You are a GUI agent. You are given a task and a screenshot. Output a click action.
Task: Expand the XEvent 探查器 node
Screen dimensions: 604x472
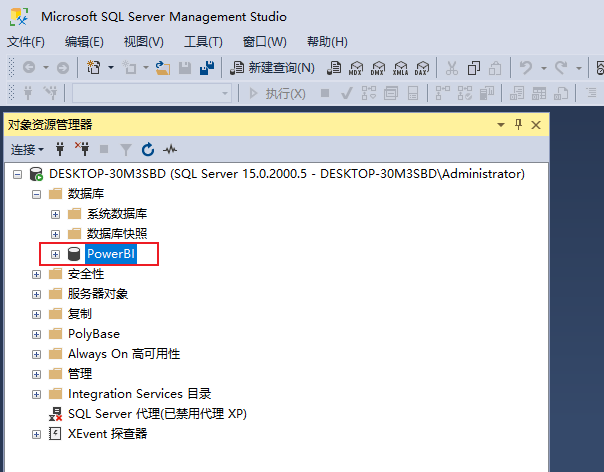37,435
